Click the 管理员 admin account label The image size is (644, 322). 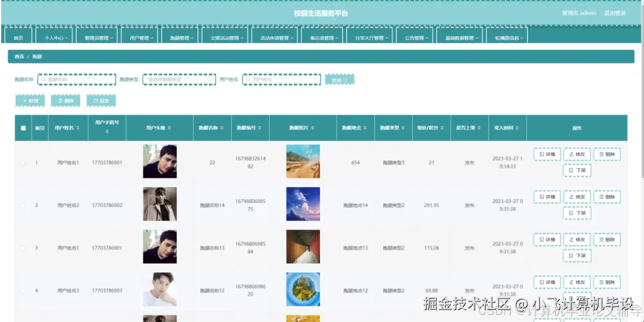(579, 13)
